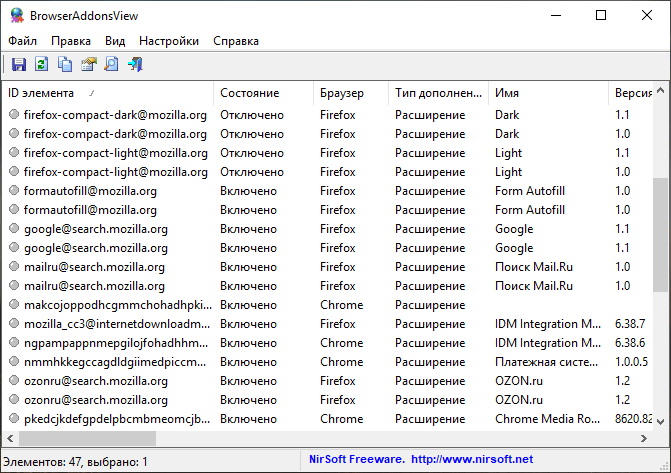671x473 pixels.
Task: Click the Расширение cell of version 1.0.0.5 row
Action: [430, 362]
